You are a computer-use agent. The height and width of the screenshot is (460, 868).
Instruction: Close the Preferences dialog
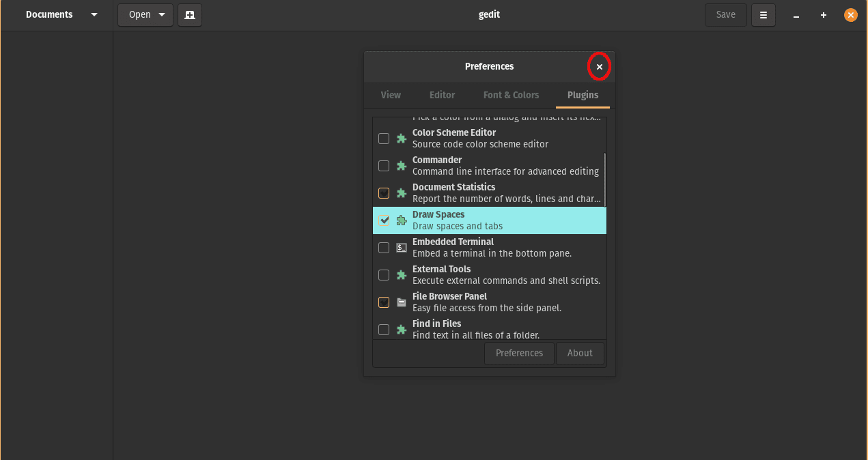[599, 67]
